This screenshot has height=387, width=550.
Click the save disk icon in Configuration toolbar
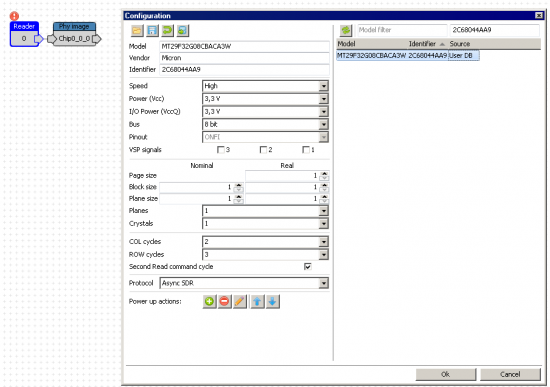click(152, 31)
